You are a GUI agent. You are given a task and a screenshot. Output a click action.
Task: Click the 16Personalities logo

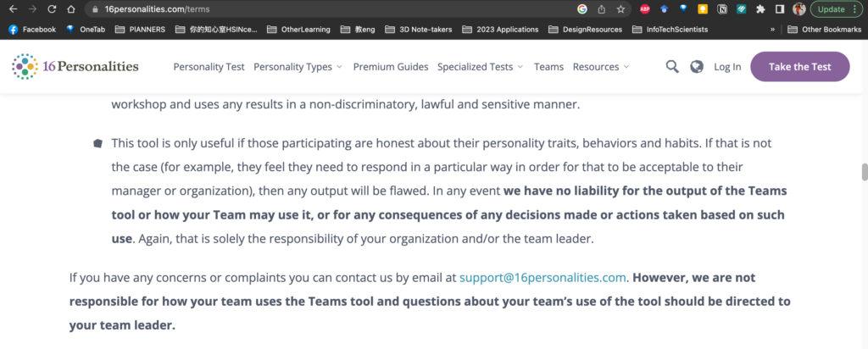coord(75,66)
